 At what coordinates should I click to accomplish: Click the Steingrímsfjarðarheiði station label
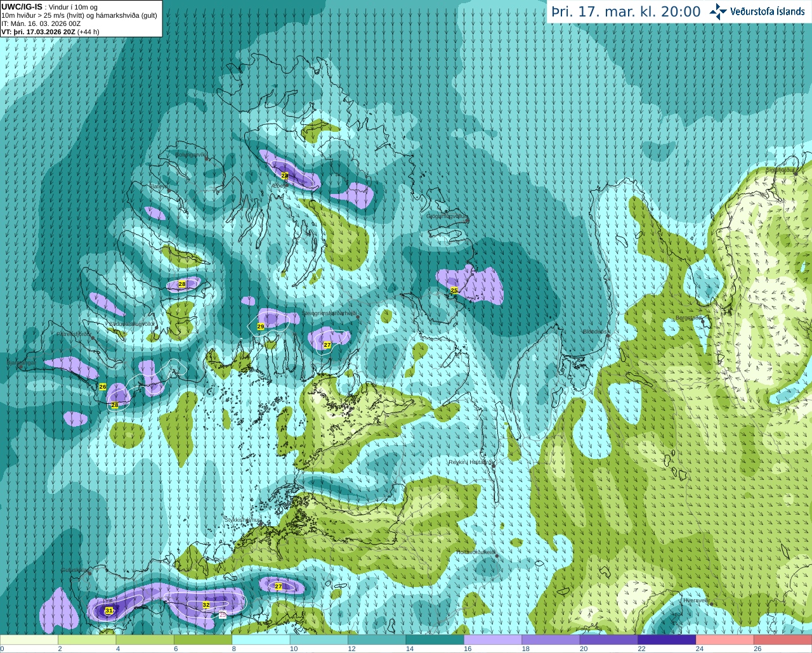330,313
